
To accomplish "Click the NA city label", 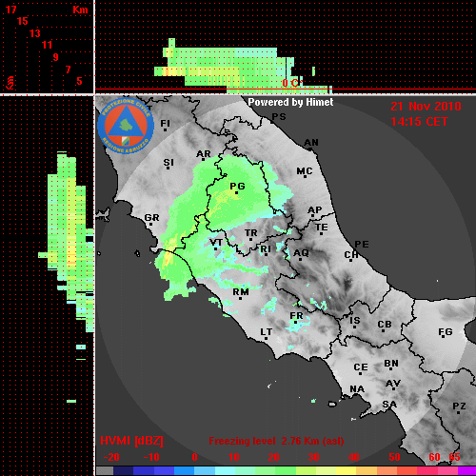I will click(x=357, y=389).
